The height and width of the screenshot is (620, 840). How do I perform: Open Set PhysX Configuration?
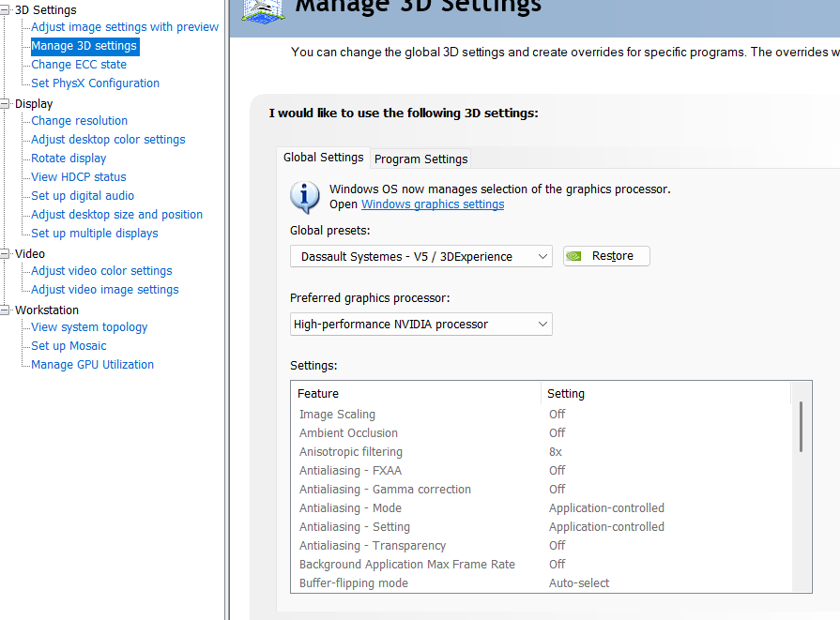[95, 83]
